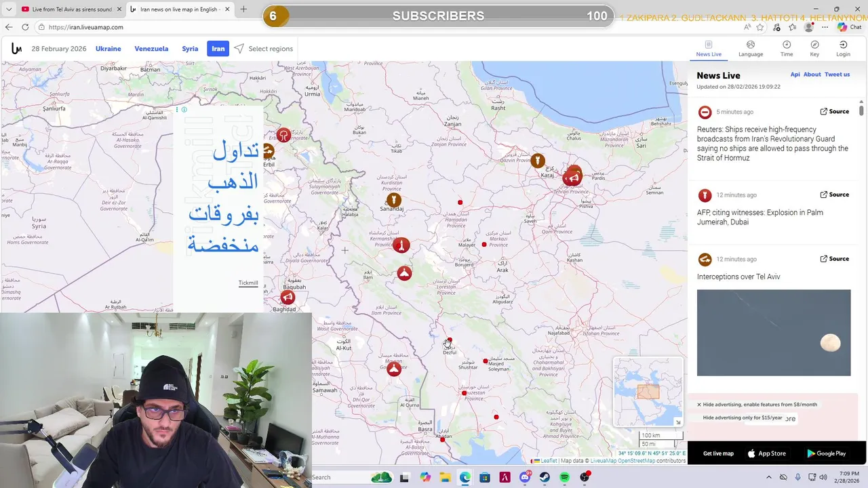Open the Read aloud tool

[747, 27]
